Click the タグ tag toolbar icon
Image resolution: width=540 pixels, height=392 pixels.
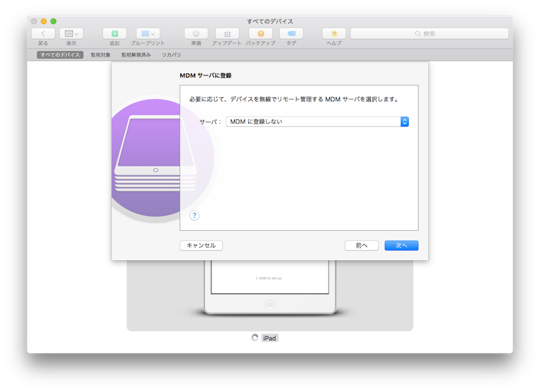tap(291, 33)
